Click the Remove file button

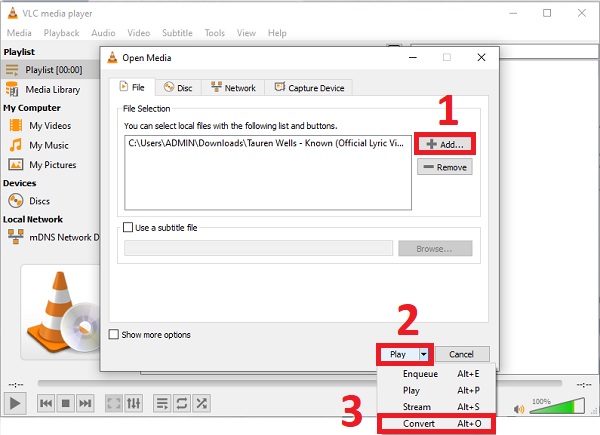pos(445,167)
